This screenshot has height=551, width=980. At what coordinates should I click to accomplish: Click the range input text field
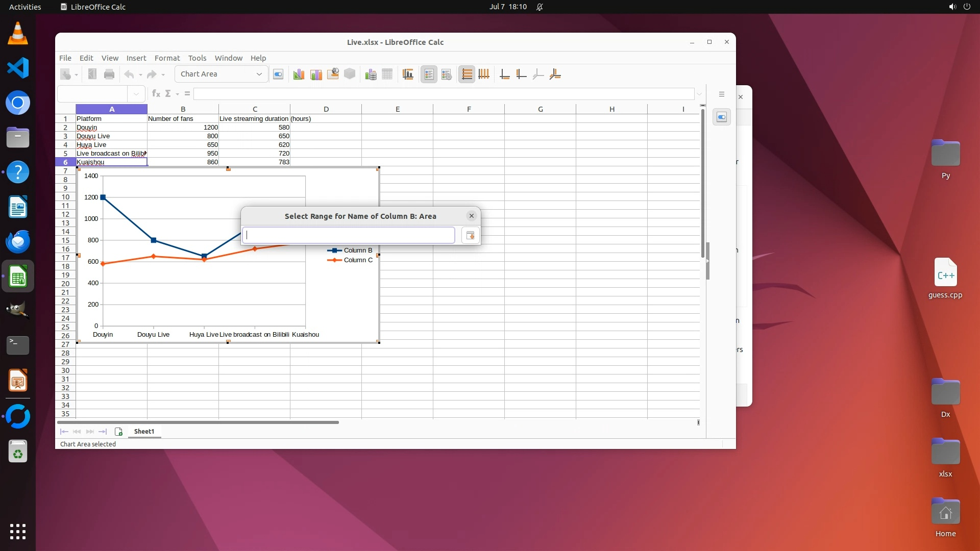coord(349,235)
